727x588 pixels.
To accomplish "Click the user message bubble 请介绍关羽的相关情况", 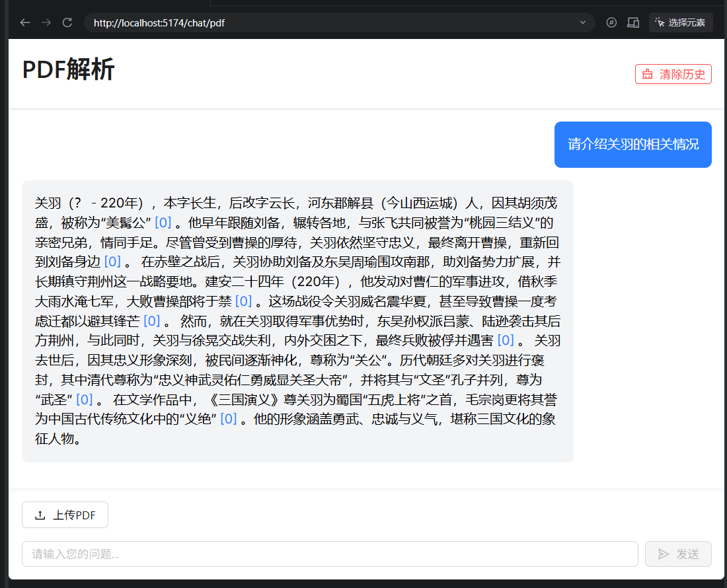I will [x=632, y=144].
